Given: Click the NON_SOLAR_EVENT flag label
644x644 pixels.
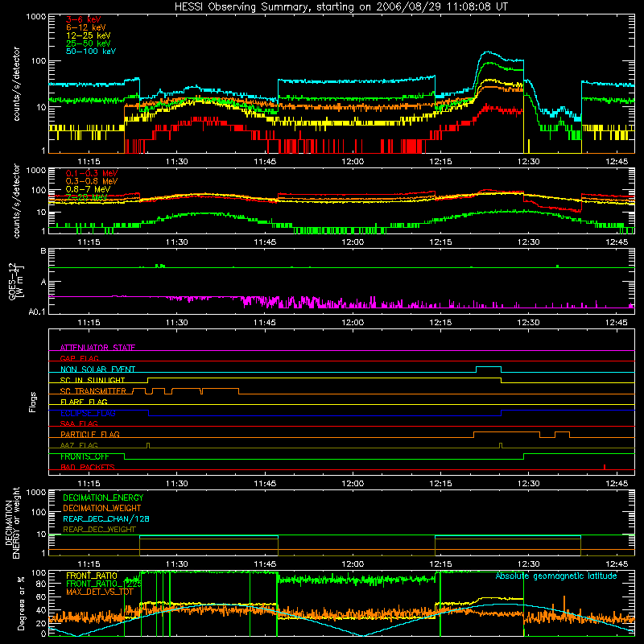Looking at the screenshot, I should 97,369.
